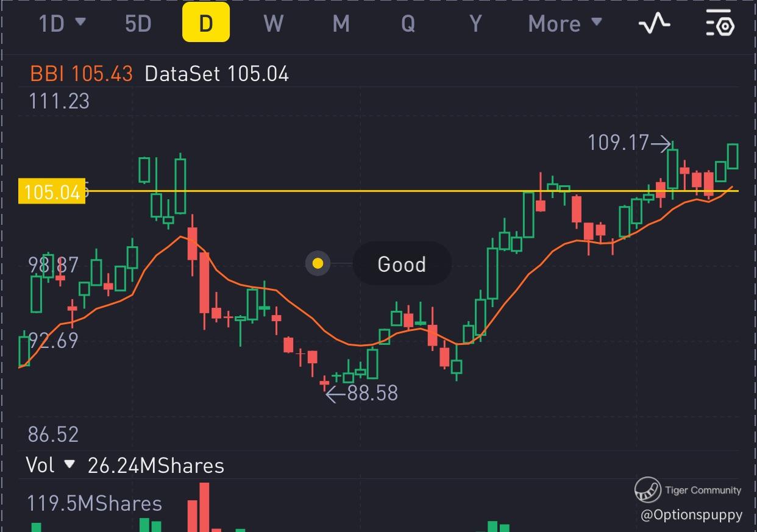Open the Vol indicator dropdown
Screen dimensions: 757x532
[x=50, y=466]
